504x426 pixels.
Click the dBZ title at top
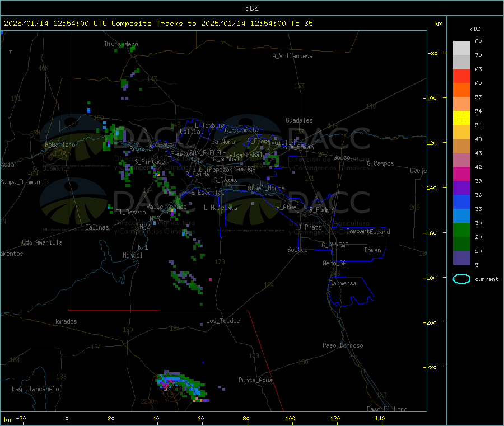point(251,8)
